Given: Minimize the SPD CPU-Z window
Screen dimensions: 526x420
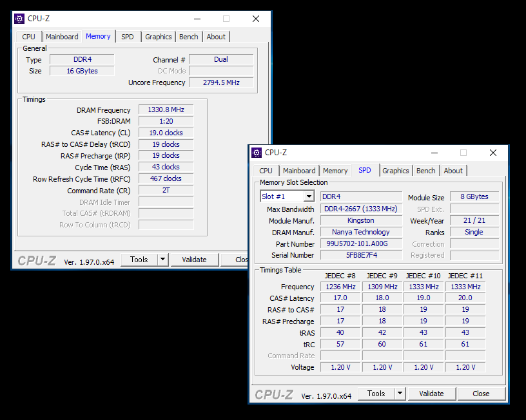Looking at the screenshot, I should pos(434,153).
